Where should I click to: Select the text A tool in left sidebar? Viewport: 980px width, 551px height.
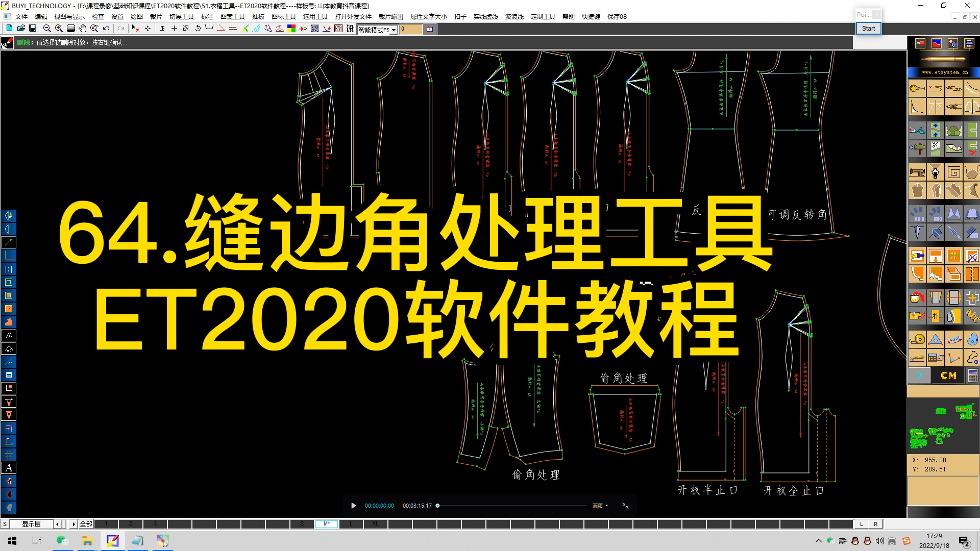pos(9,468)
